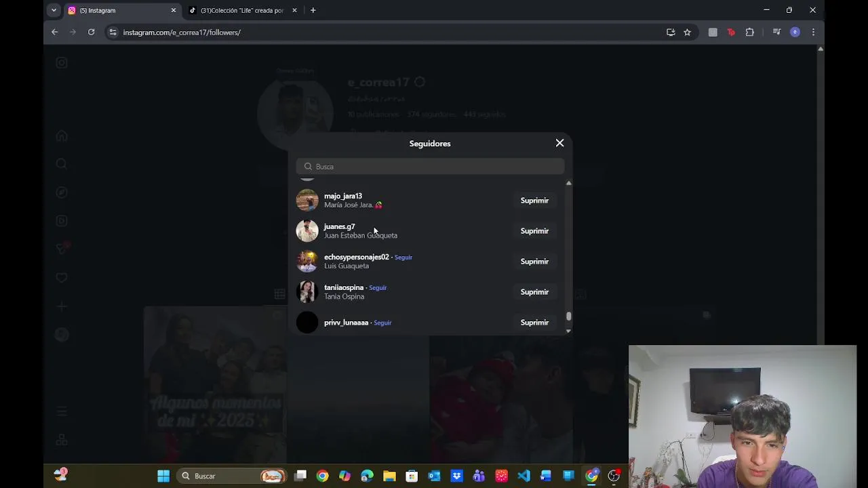Open Visual Studio Code from the taskbar
The height and width of the screenshot is (488, 868).
[x=524, y=476]
